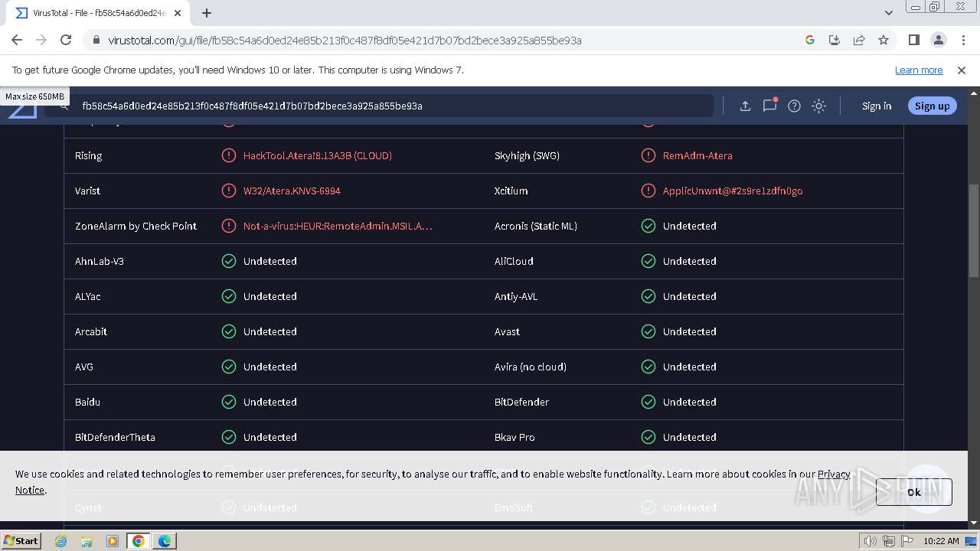The image size is (980, 551).
Task: Click the BitDefenderTheta vendor name
Action: tap(115, 437)
